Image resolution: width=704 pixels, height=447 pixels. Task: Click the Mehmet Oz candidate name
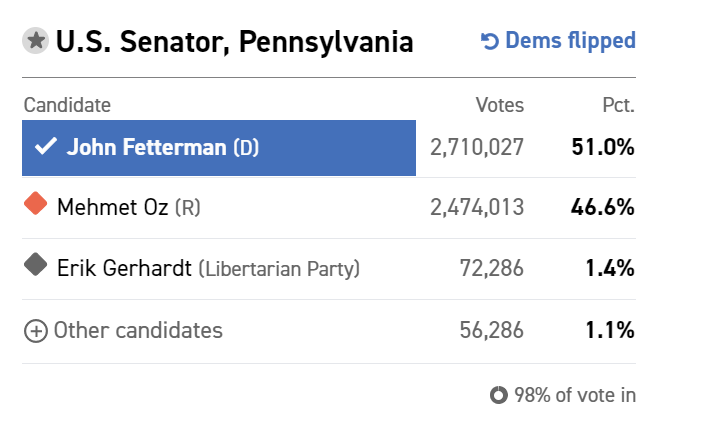(113, 207)
